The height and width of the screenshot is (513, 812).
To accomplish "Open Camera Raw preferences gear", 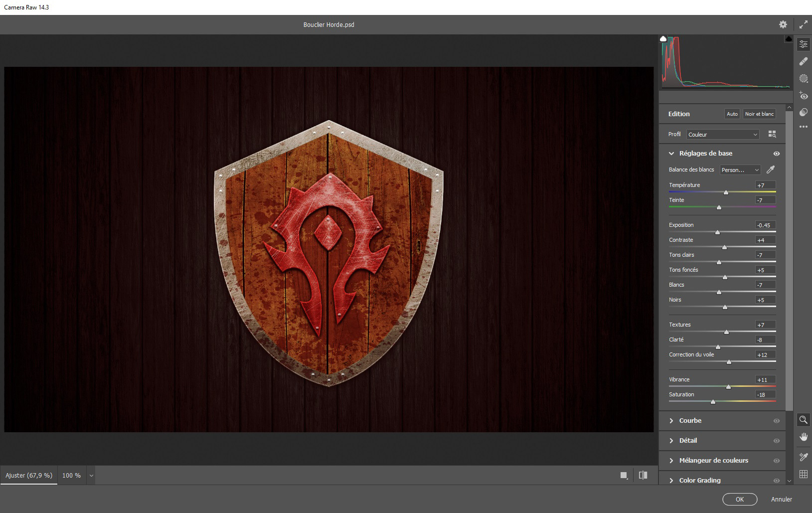I will [783, 24].
